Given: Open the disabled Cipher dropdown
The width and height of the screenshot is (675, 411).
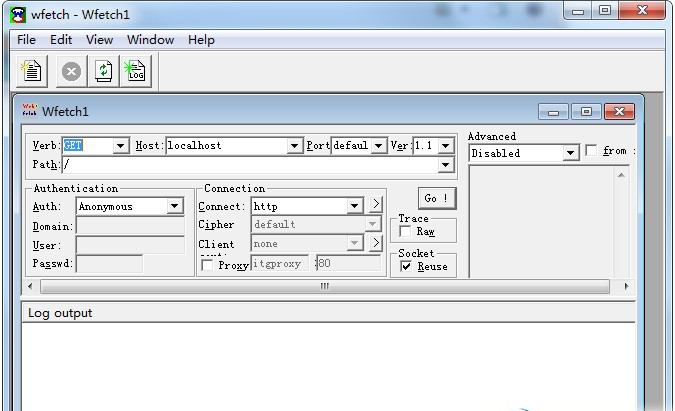Looking at the screenshot, I should click(x=372, y=224).
